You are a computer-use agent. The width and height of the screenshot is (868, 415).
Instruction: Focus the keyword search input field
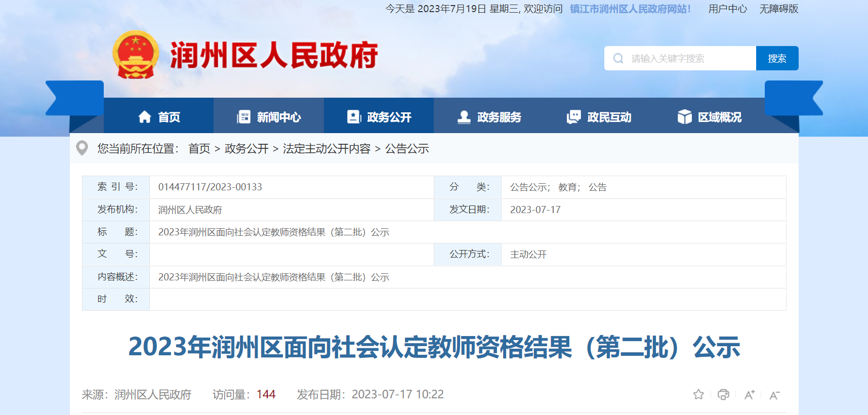[680, 58]
